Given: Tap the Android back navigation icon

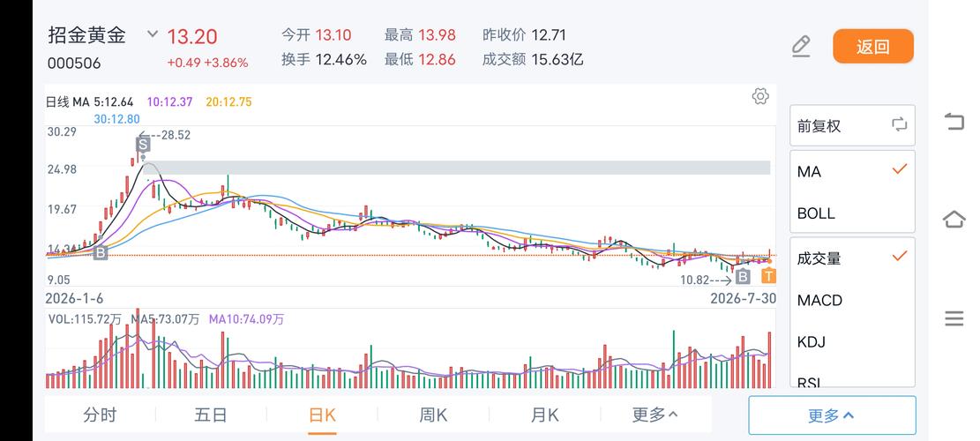Looking at the screenshot, I should (954, 121).
